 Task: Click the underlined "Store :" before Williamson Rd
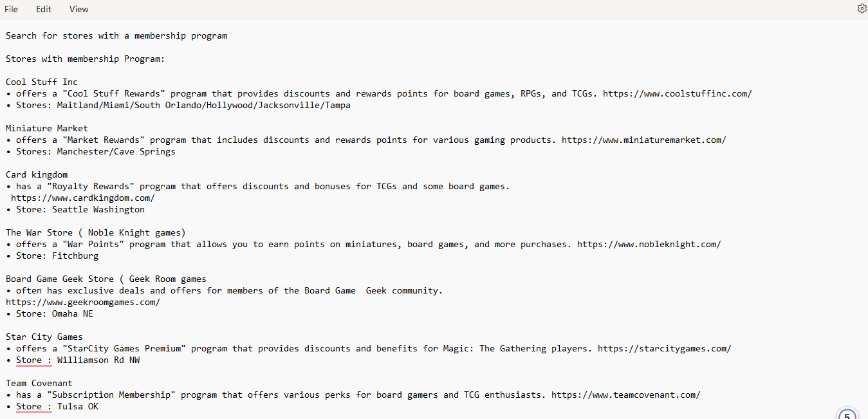pos(33,360)
